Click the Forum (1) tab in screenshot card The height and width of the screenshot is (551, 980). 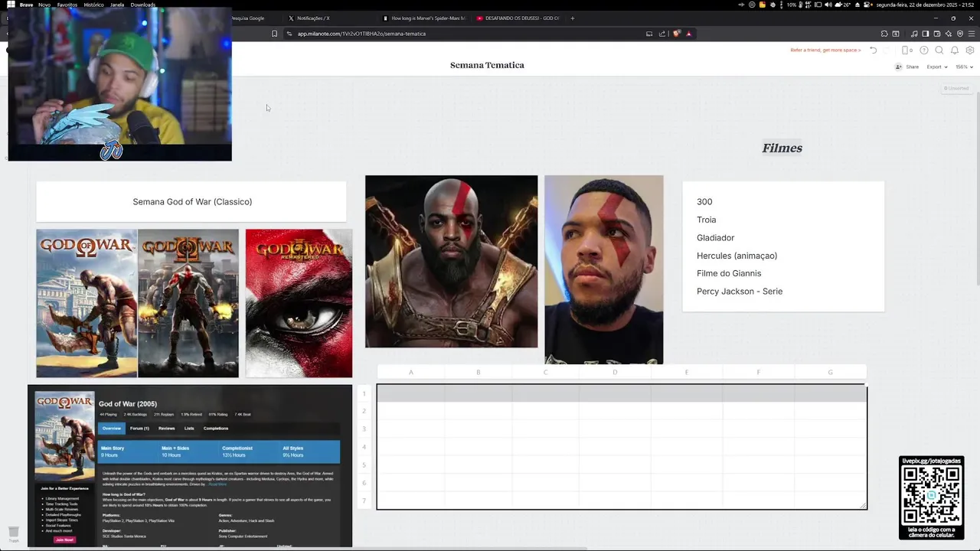(139, 429)
